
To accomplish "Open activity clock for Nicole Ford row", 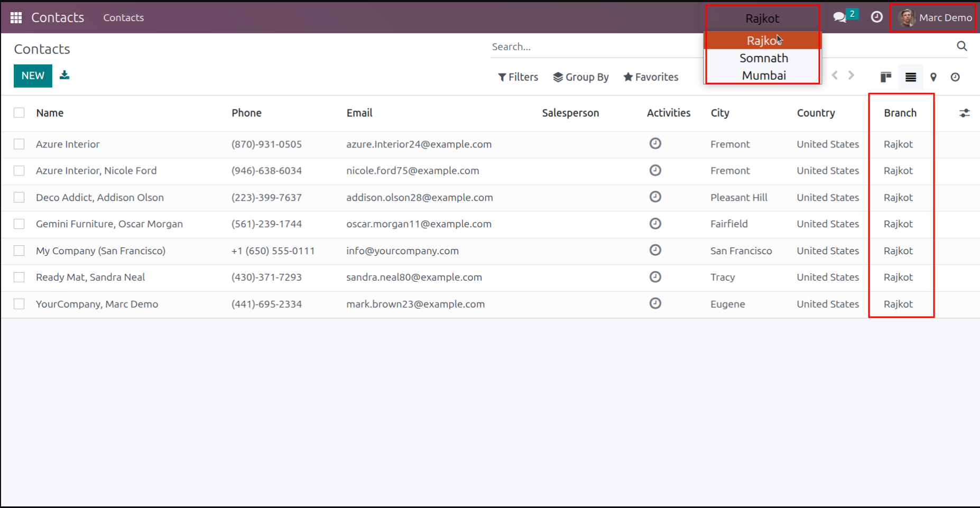I will coord(655,170).
